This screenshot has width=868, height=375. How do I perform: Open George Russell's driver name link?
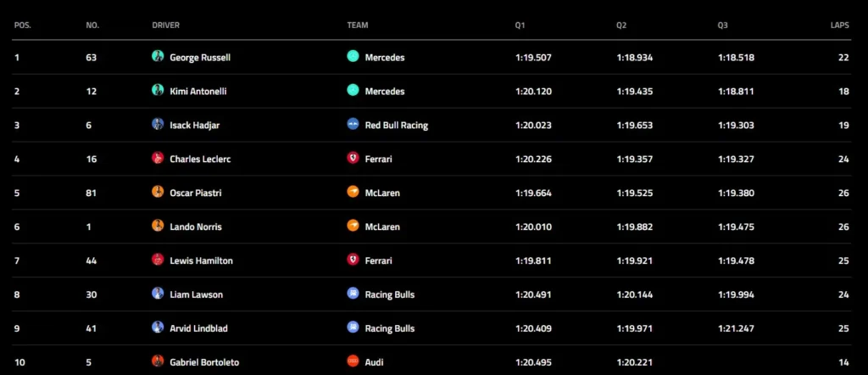coord(200,58)
